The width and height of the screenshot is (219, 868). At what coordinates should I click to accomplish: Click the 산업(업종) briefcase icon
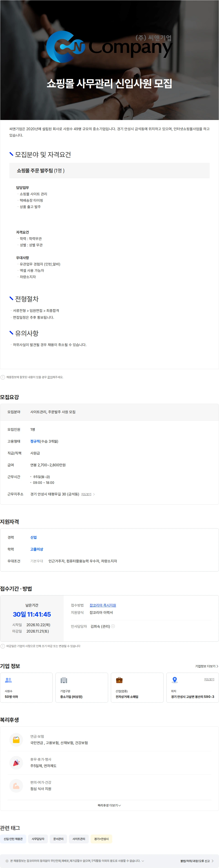point(119,680)
